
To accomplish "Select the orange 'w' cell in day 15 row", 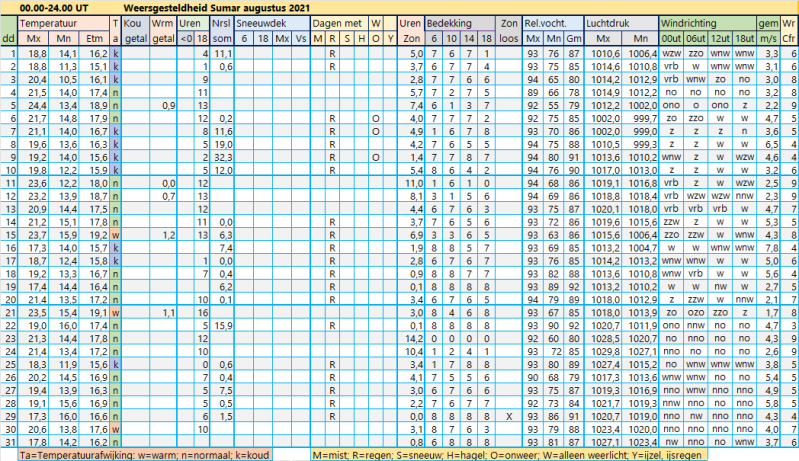I will click(x=117, y=235).
